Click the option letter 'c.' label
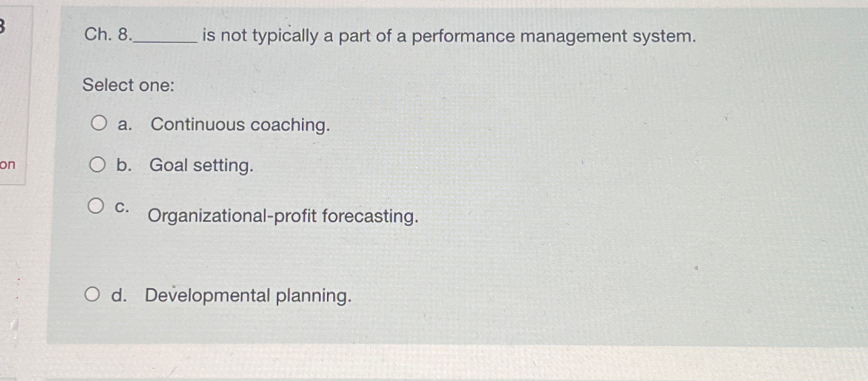Screen dimensions: 868x381 (122, 207)
